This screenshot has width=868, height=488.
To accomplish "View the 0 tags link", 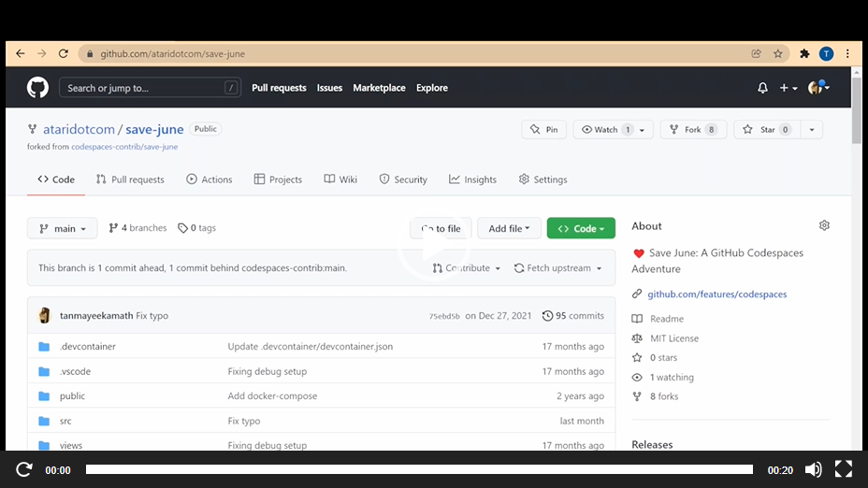I will click(x=197, y=228).
